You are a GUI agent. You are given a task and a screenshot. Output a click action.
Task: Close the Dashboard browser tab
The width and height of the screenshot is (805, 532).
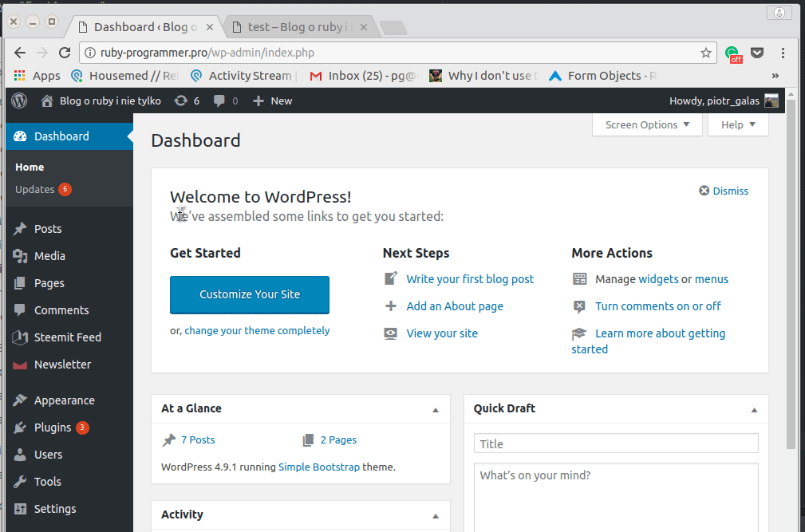click(x=210, y=27)
